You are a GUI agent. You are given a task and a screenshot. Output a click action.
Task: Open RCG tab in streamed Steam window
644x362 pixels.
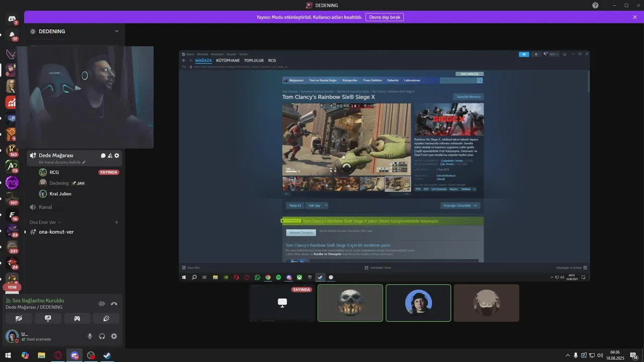[x=272, y=60]
